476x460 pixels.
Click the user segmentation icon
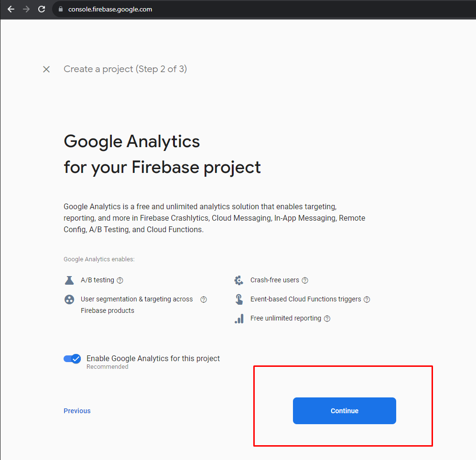pyautogui.click(x=69, y=300)
